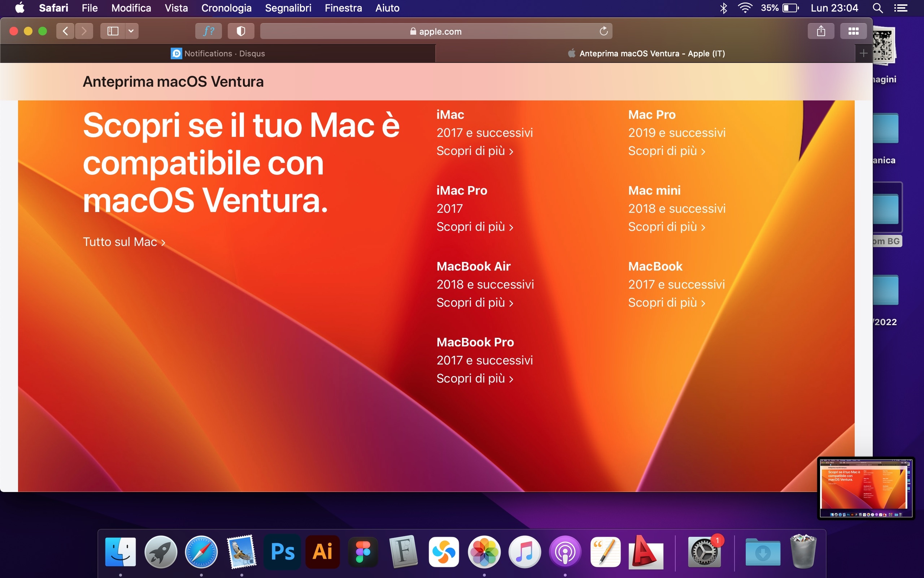Open System Preferences with update badge
The image size is (924, 578).
point(705,552)
